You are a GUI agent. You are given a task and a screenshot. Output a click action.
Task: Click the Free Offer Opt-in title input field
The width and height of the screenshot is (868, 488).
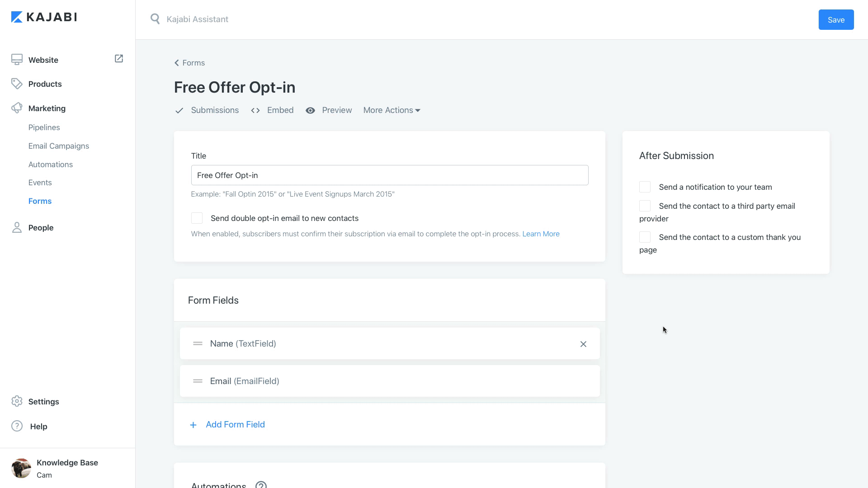tap(389, 175)
